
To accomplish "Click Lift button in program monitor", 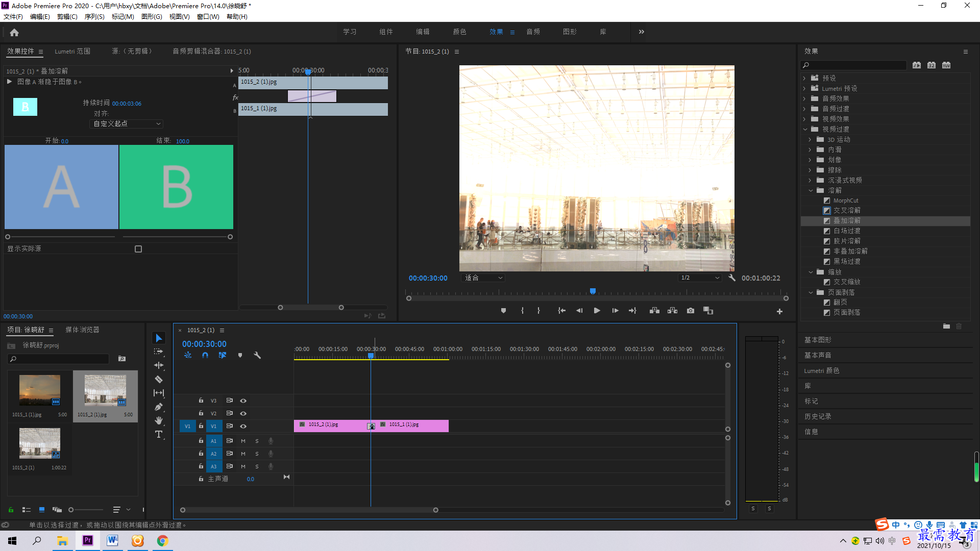I will pos(654,311).
